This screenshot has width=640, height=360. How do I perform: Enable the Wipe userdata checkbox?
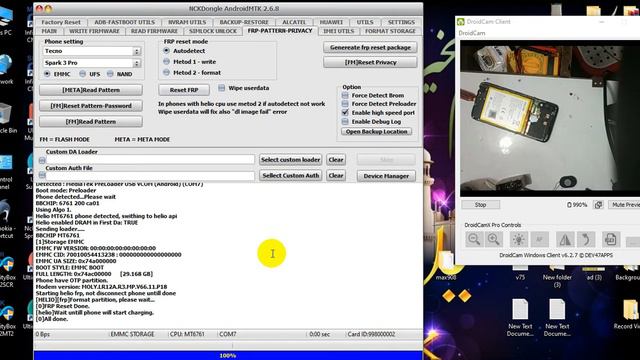(x=222, y=88)
